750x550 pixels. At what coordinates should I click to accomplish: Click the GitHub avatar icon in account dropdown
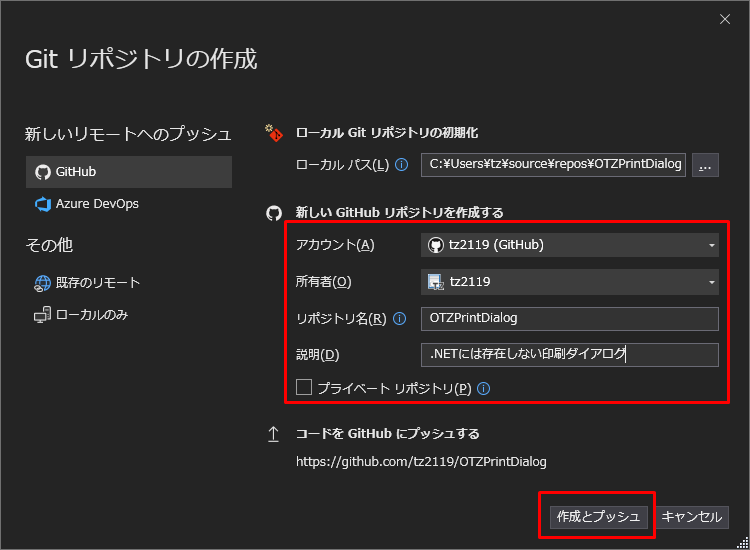click(x=436, y=245)
